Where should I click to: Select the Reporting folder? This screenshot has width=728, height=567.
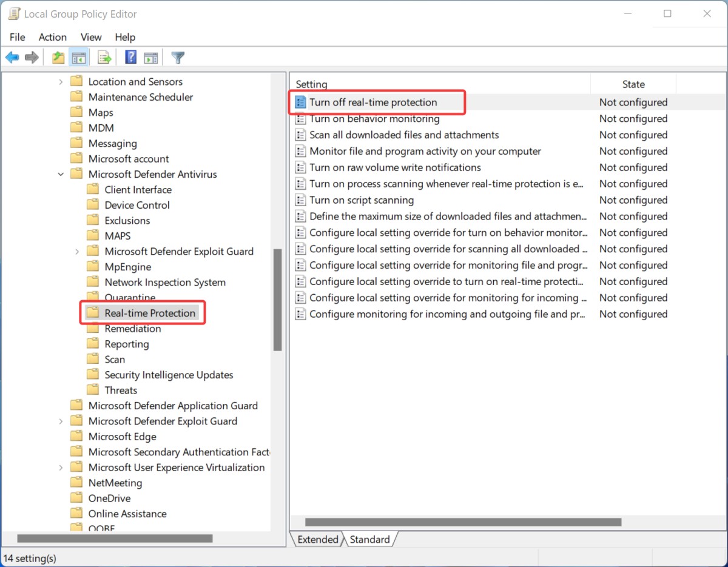point(126,344)
